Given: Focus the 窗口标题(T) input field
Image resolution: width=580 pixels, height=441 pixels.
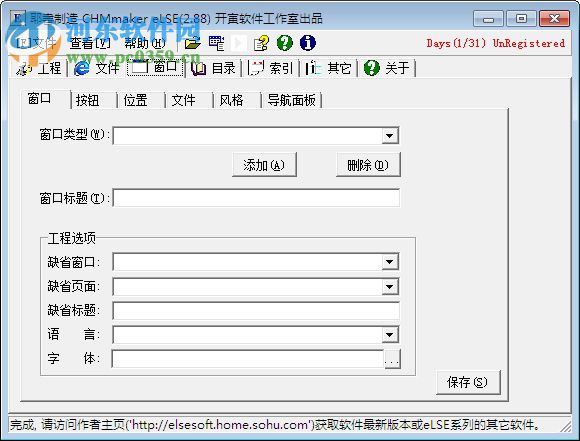Looking at the screenshot, I should (256, 198).
